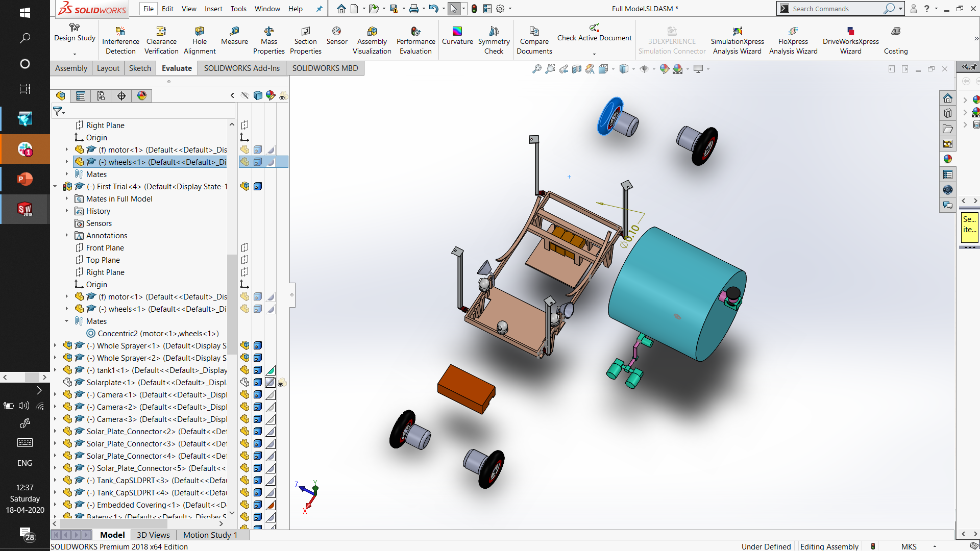
Task: Open the Tools menu
Action: tap(238, 9)
